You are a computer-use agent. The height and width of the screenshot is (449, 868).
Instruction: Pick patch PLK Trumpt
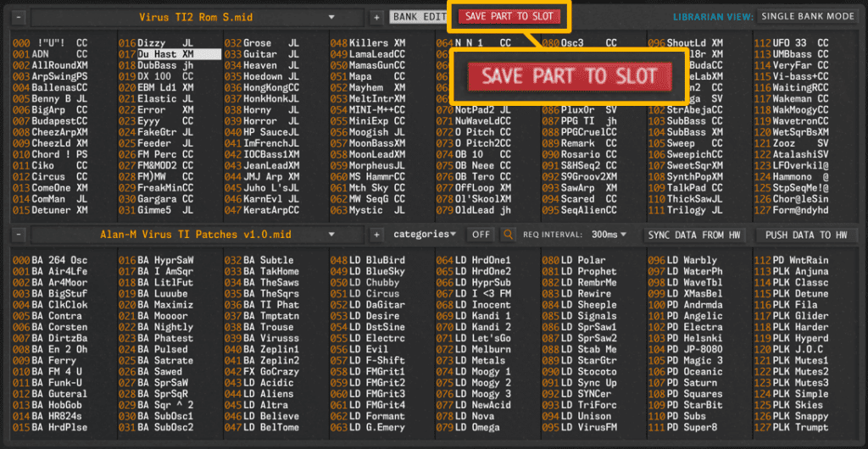792,428
